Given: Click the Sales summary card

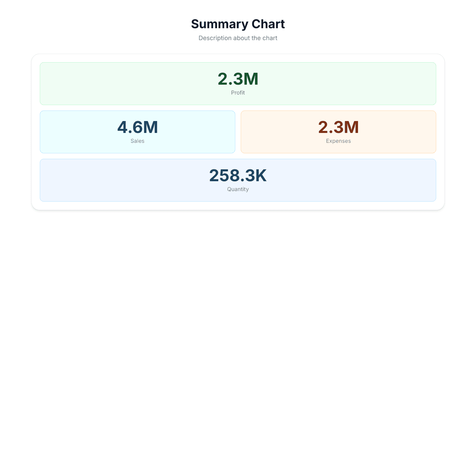Looking at the screenshot, I should [137, 132].
